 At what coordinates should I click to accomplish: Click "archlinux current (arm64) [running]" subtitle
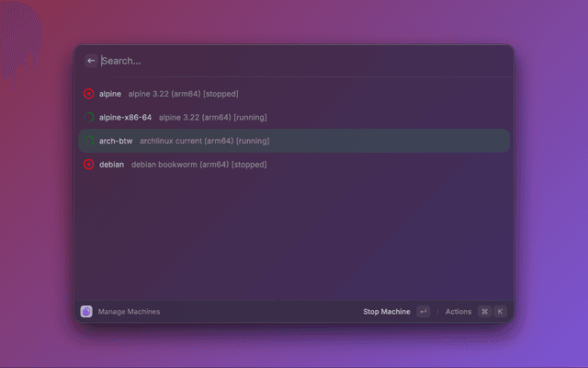click(204, 141)
